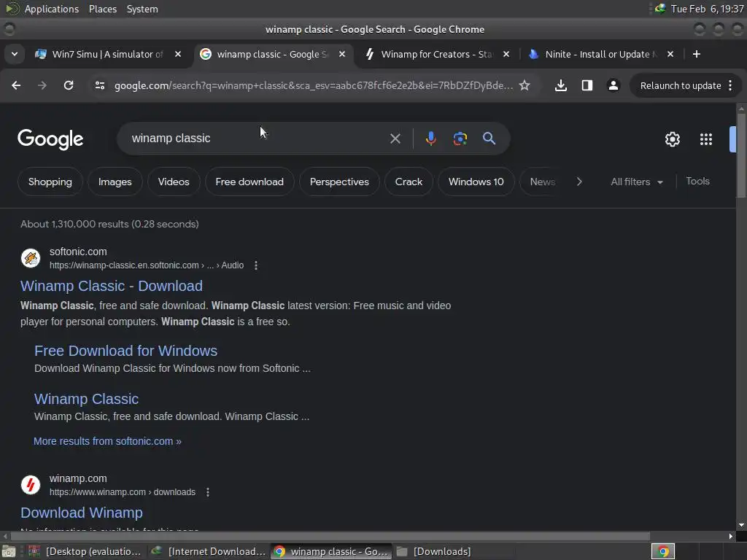Open Google quick settings gear
The width and height of the screenshot is (747, 560).
[x=672, y=139]
